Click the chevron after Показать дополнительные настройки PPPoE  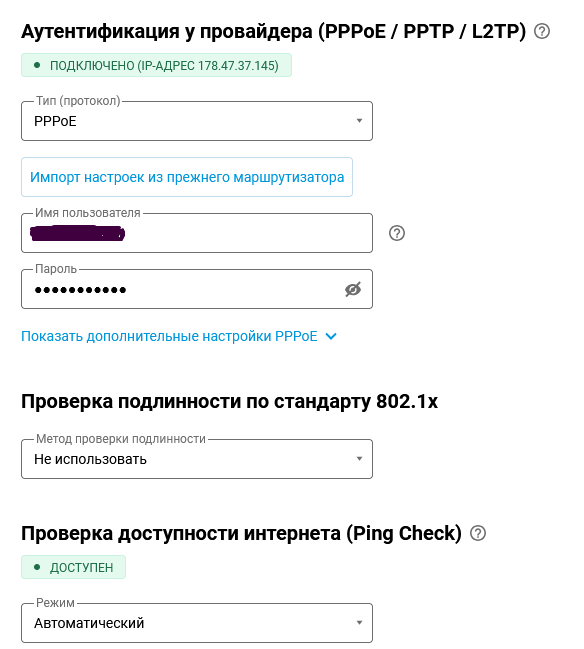(331, 337)
